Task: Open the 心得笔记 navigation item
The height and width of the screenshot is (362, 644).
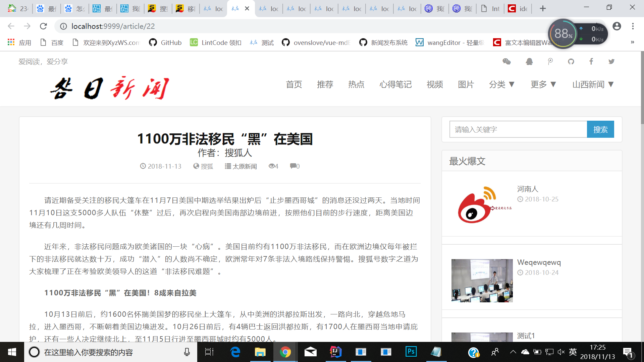Action: [395, 84]
